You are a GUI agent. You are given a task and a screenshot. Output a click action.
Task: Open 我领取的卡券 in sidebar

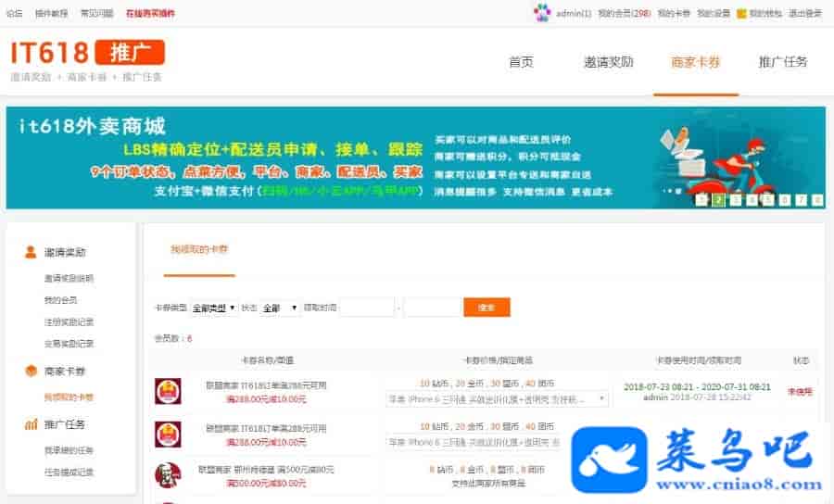[x=69, y=397]
